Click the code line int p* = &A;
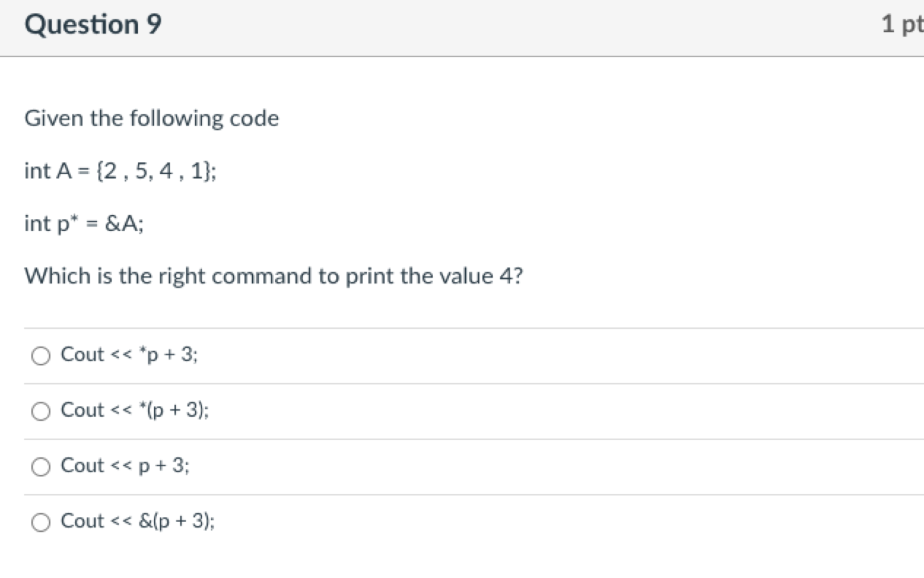 [83, 223]
